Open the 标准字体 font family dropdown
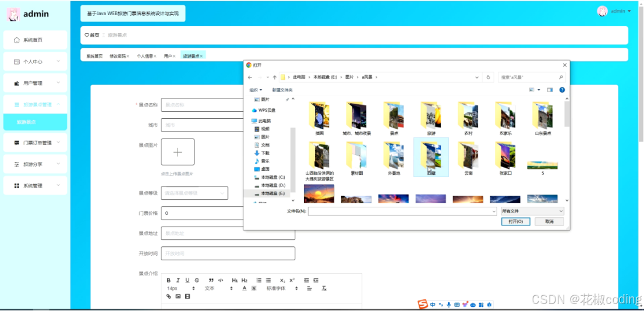This screenshot has width=644, height=311. click(x=282, y=288)
